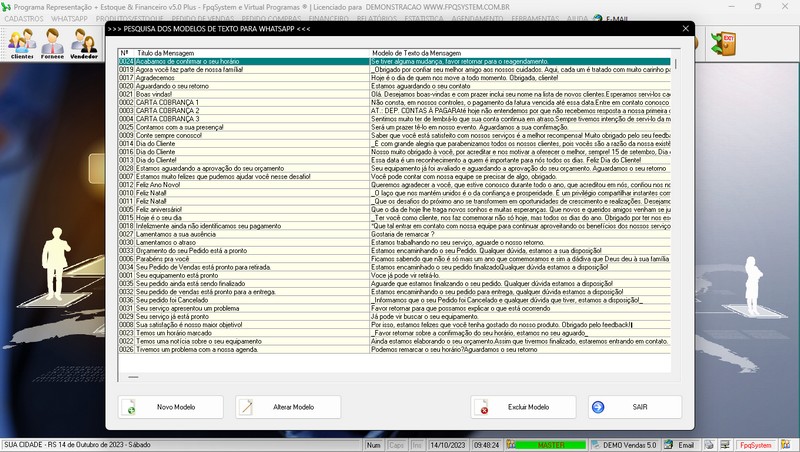Click the FpqSystem label in status bar

pyautogui.click(x=756, y=445)
